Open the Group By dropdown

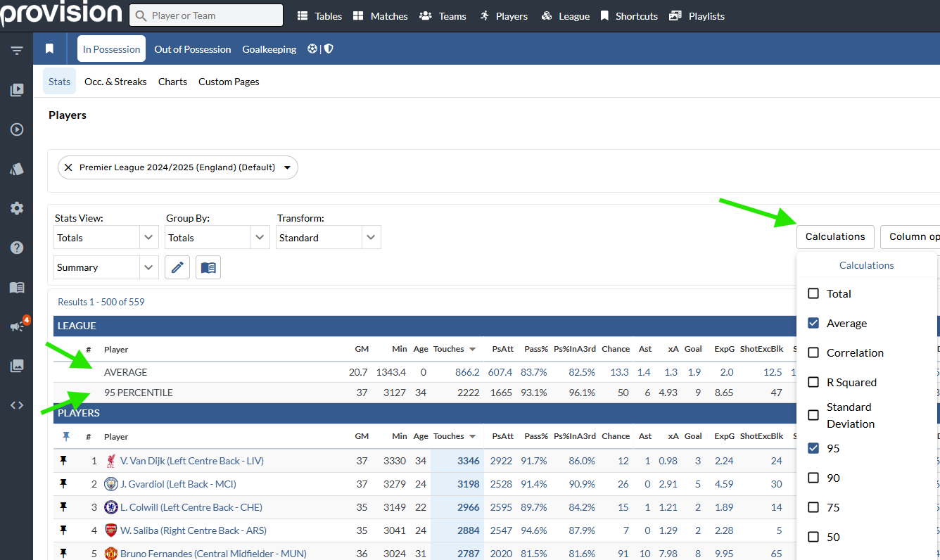217,238
